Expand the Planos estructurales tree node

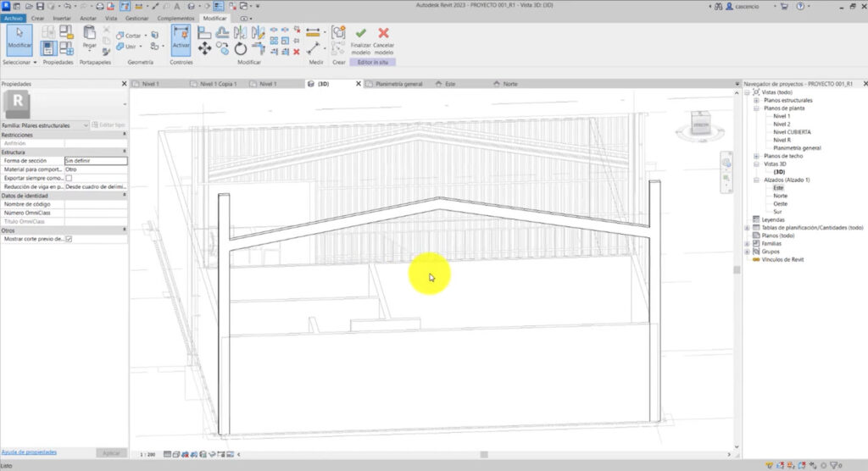tap(755, 100)
